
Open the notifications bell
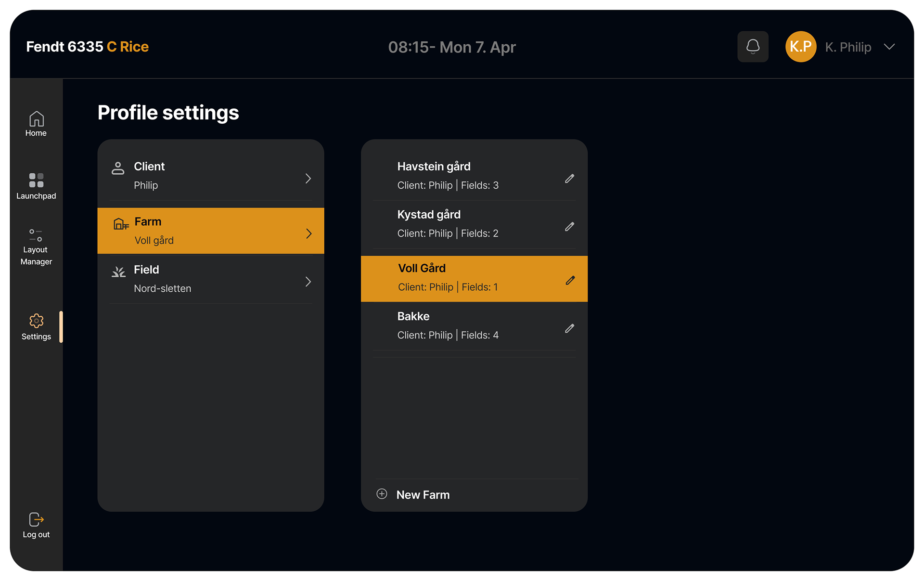click(x=753, y=47)
